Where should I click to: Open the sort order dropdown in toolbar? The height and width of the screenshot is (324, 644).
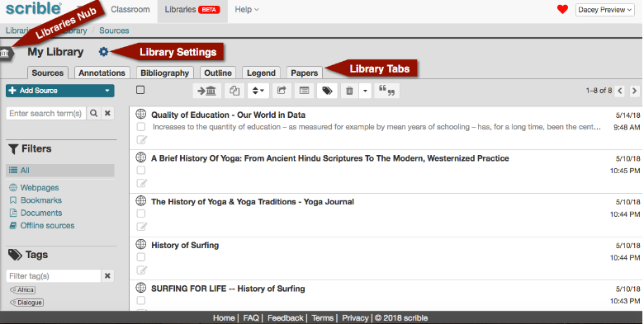[258, 91]
